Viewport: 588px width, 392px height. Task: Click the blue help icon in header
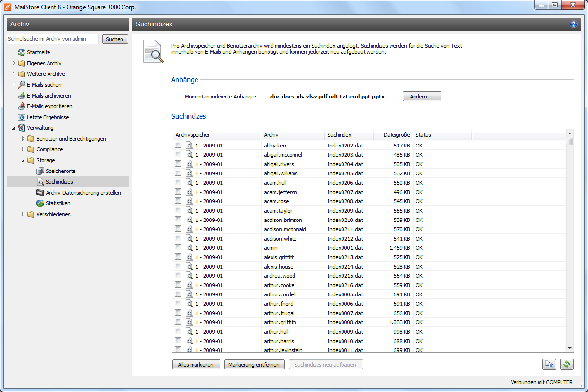pos(574,24)
